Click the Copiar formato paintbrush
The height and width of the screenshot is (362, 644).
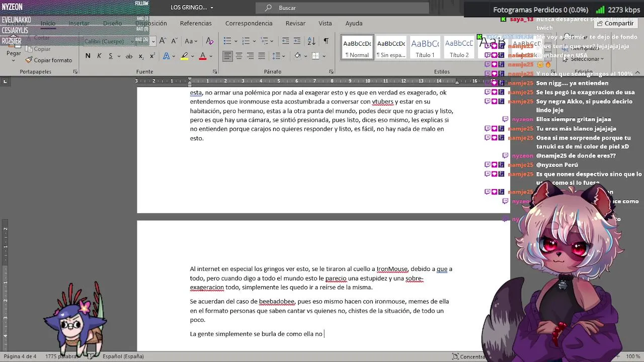[x=49, y=60]
